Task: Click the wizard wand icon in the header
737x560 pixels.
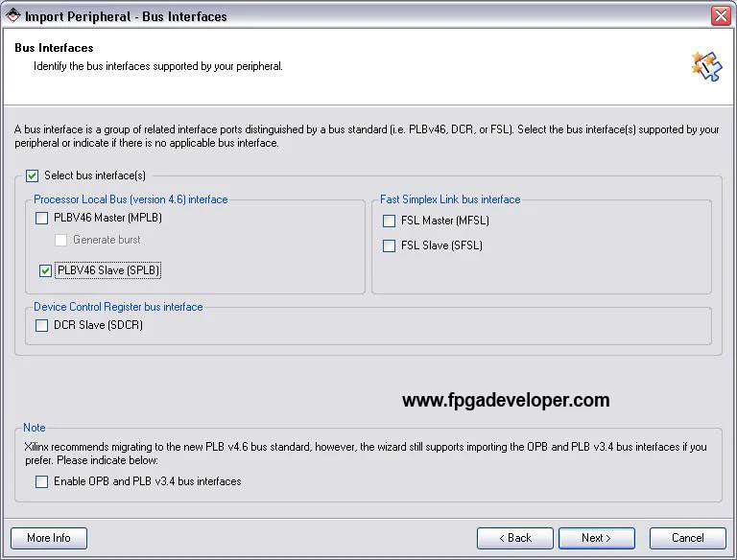Action: (705, 66)
